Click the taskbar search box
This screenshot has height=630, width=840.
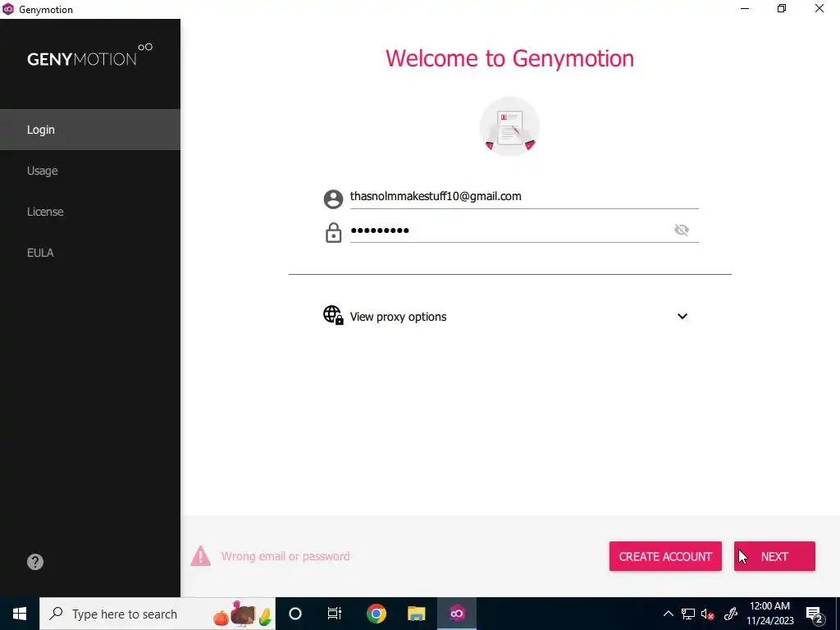click(x=157, y=614)
